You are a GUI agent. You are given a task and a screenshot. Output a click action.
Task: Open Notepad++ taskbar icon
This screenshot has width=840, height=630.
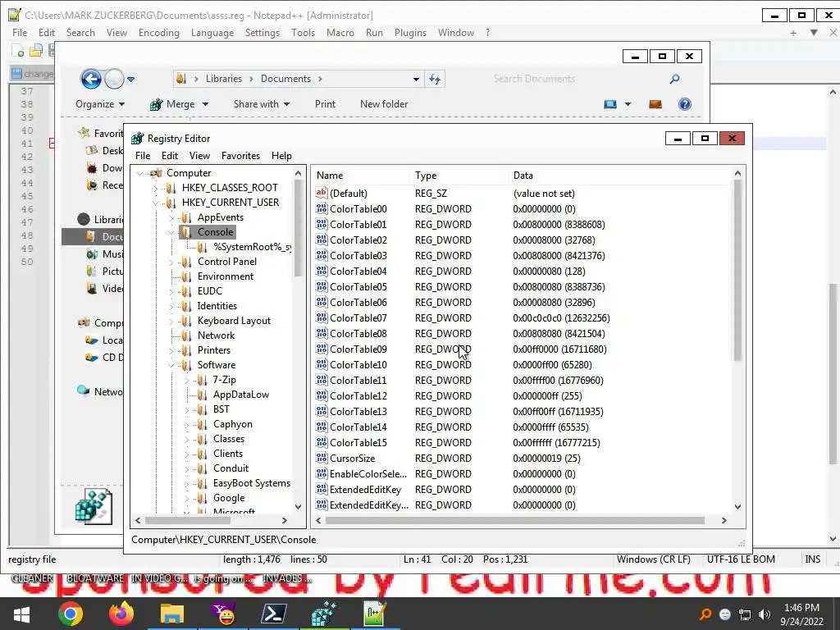[374, 614]
